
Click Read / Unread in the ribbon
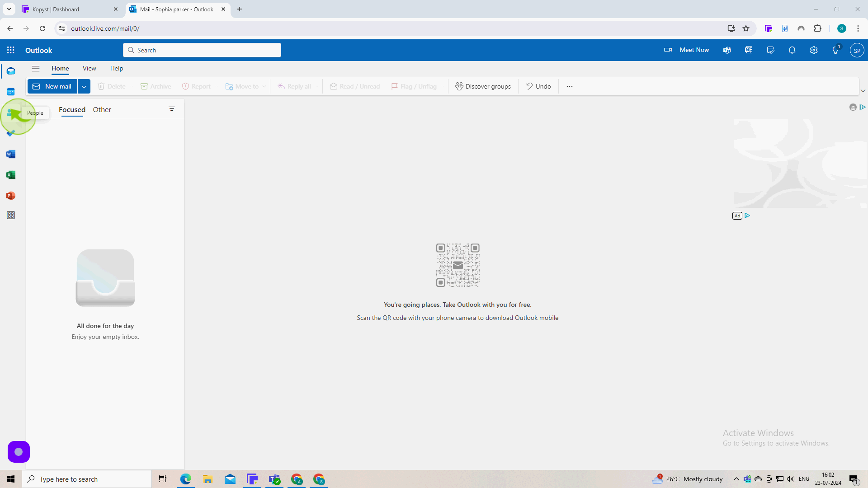coord(354,86)
